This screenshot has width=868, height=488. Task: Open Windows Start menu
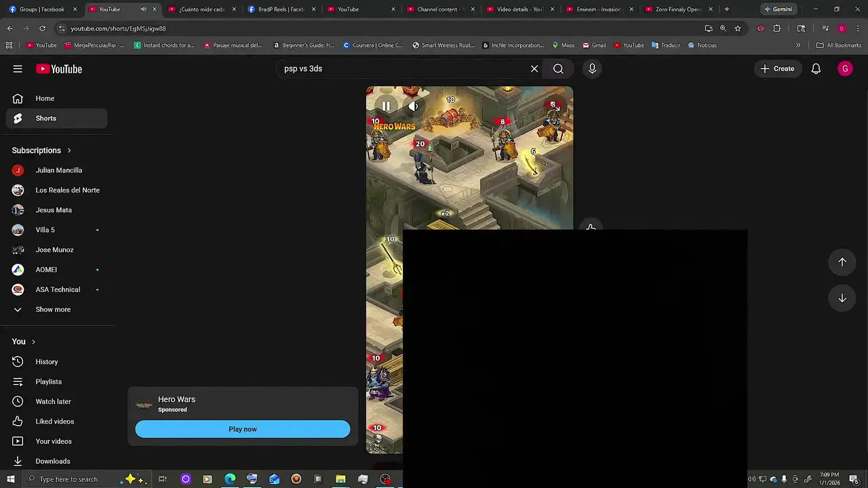[10, 479]
